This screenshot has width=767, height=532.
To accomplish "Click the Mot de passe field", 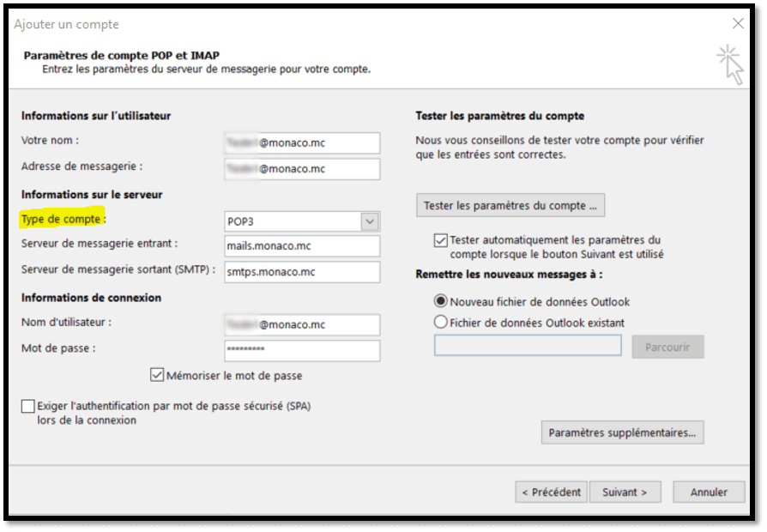I will [301, 350].
